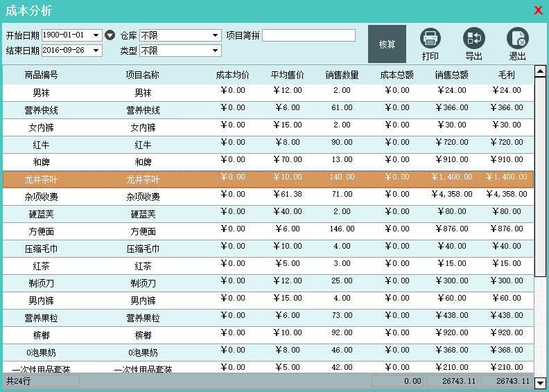Open the 结束日期 end date dropdown
This screenshot has height=392, width=549.
96,51
